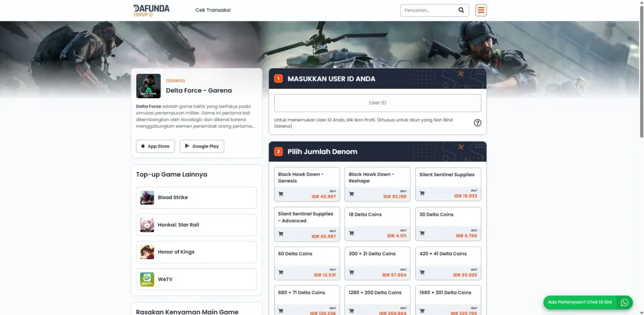Choose Silent Sentinel Supplies denom IDR 15.933
The height and width of the screenshot is (315, 644).
(448, 184)
